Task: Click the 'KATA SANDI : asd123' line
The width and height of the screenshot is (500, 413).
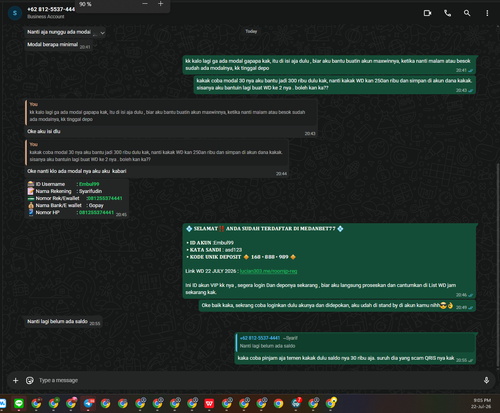Action: [214, 250]
